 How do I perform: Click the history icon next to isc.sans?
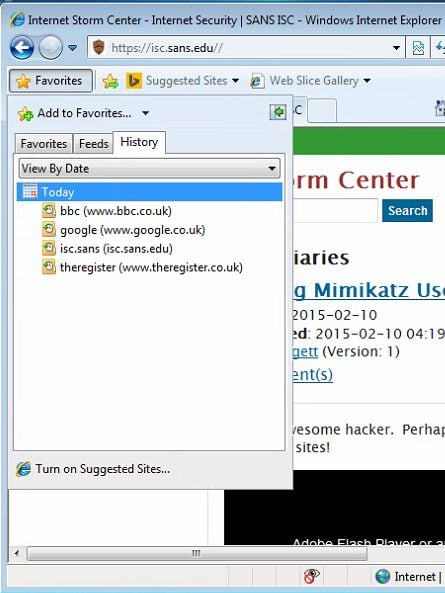coord(49,248)
